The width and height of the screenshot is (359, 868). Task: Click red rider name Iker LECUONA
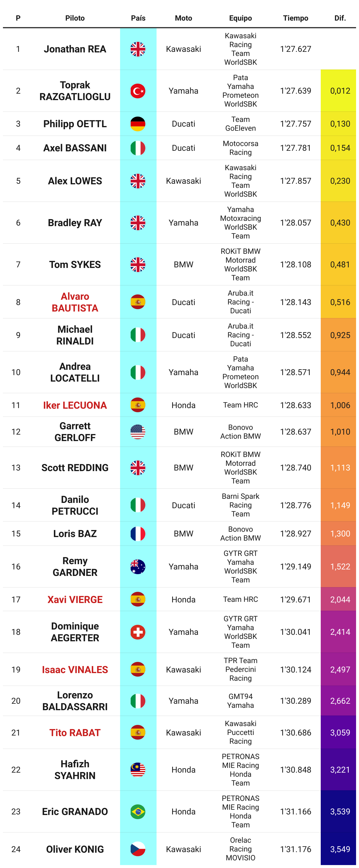[75, 405]
